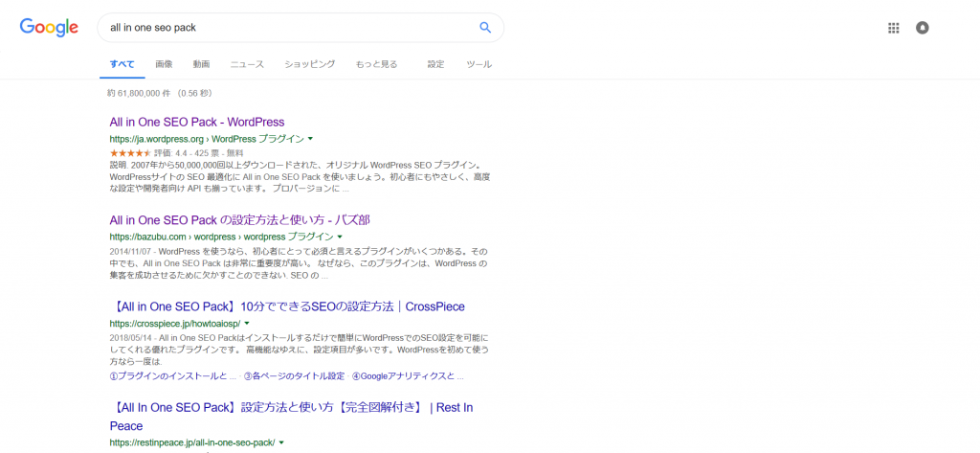The width and height of the screenshot is (980, 453).
Task: Open the 'All in One SEO Pack - WordPress' result
Action: [197, 123]
